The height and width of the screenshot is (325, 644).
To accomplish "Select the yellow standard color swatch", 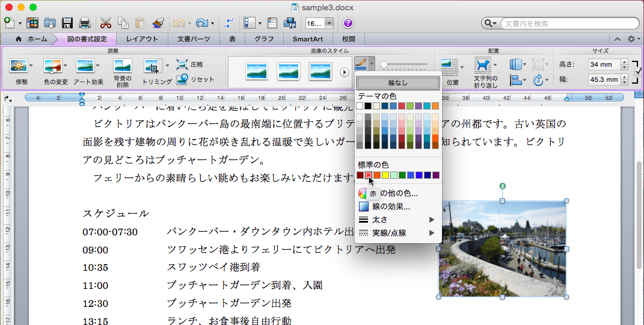I will click(x=385, y=175).
